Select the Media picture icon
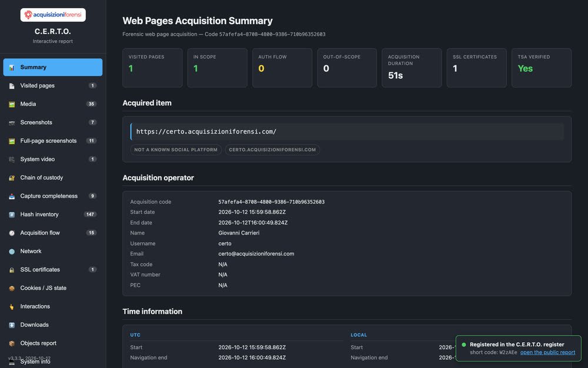 pos(12,104)
